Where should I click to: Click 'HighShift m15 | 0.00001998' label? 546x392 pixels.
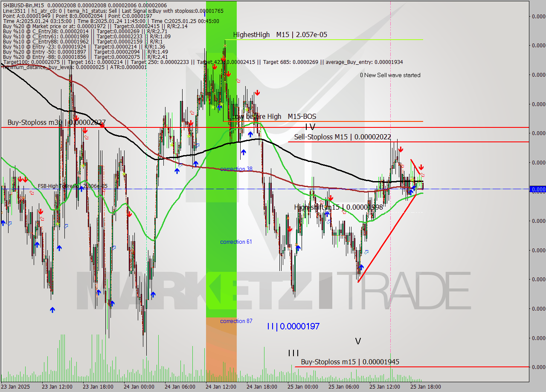click(338, 207)
